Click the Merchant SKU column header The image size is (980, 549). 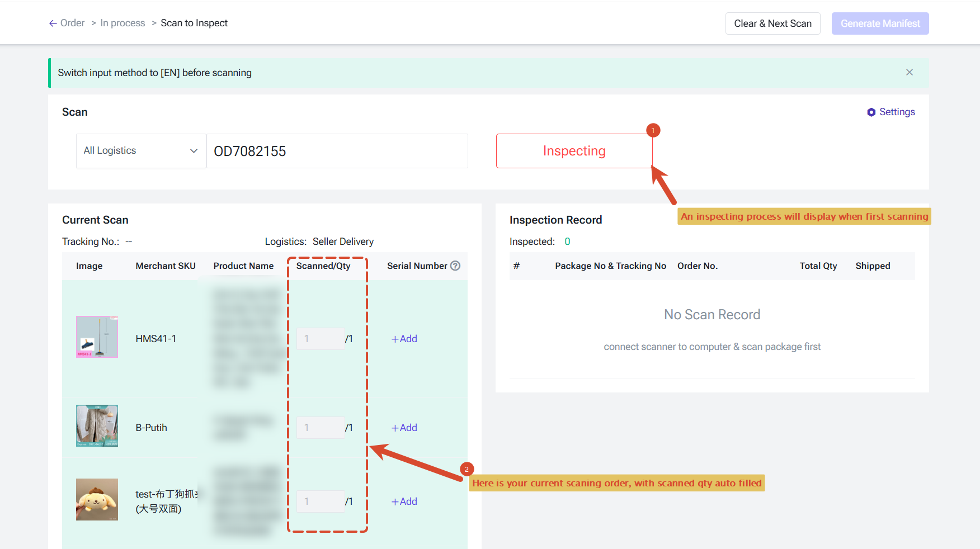(x=166, y=266)
